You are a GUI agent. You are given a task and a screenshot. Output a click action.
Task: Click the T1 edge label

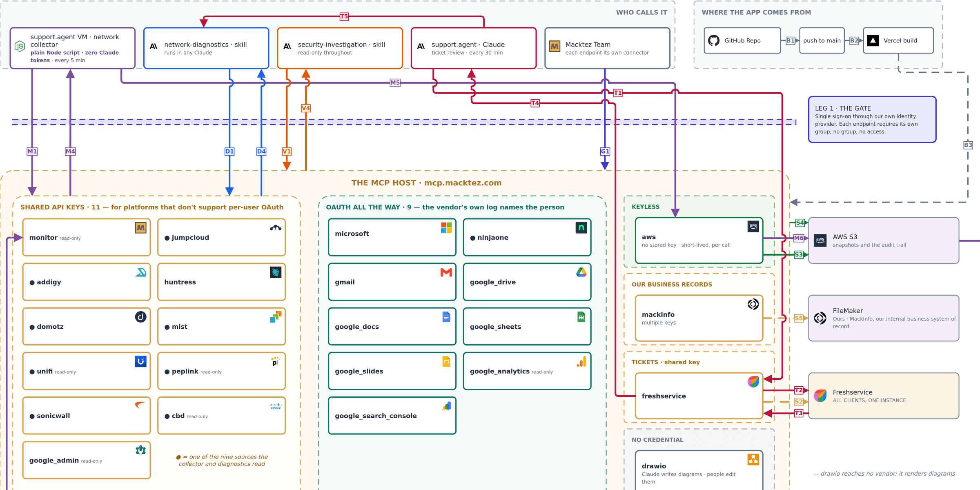pos(618,93)
